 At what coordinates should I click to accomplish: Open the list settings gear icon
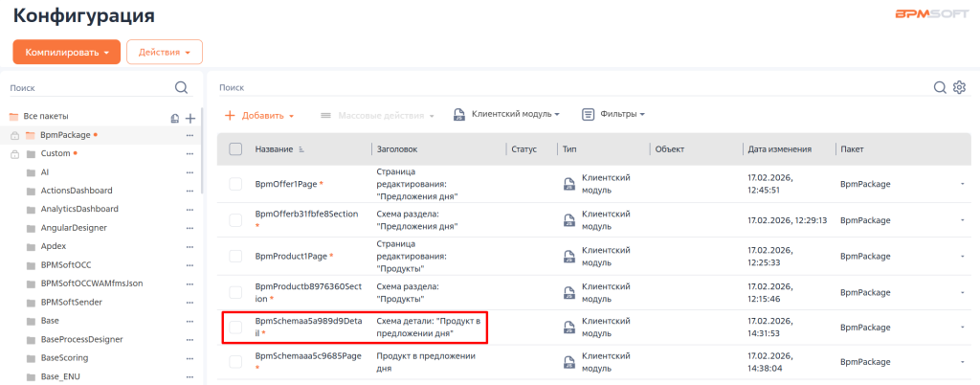[959, 87]
